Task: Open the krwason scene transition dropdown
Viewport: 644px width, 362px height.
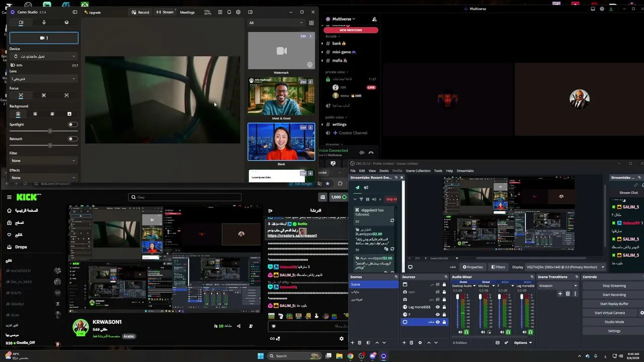Action: tap(558, 286)
